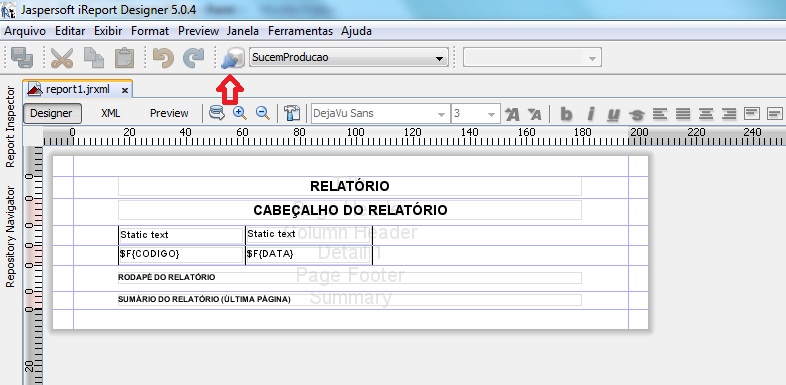Image resolution: width=786 pixels, height=385 pixels.
Task: Align text left
Action: point(660,114)
